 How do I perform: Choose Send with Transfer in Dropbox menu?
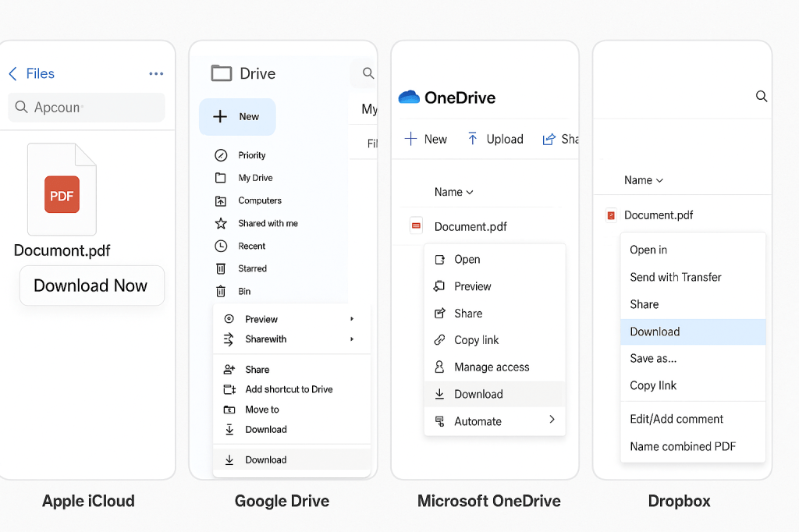676,277
